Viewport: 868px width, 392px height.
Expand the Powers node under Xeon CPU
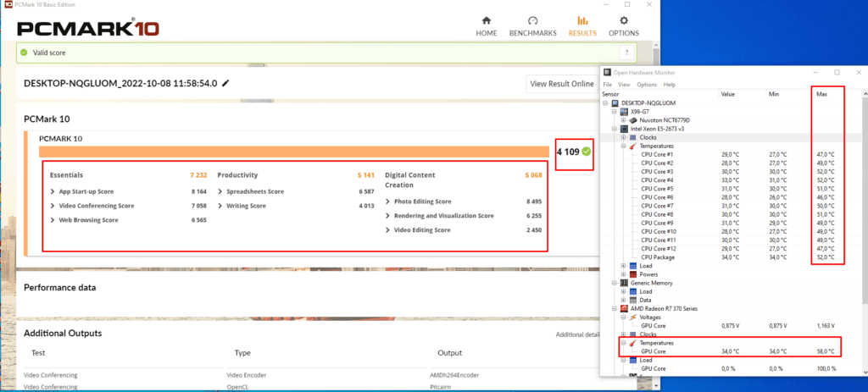[x=623, y=274]
